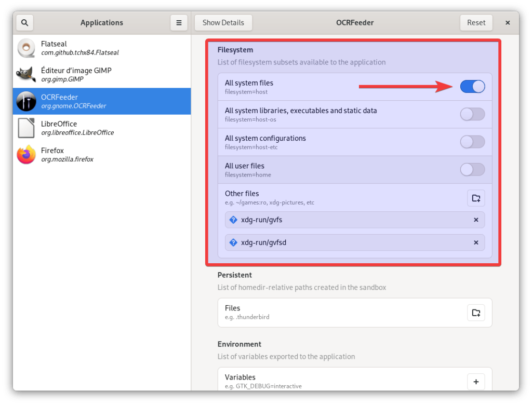Remove the xdg-run/gvfsd entry
The image size is (532, 405).
[476, 242]
